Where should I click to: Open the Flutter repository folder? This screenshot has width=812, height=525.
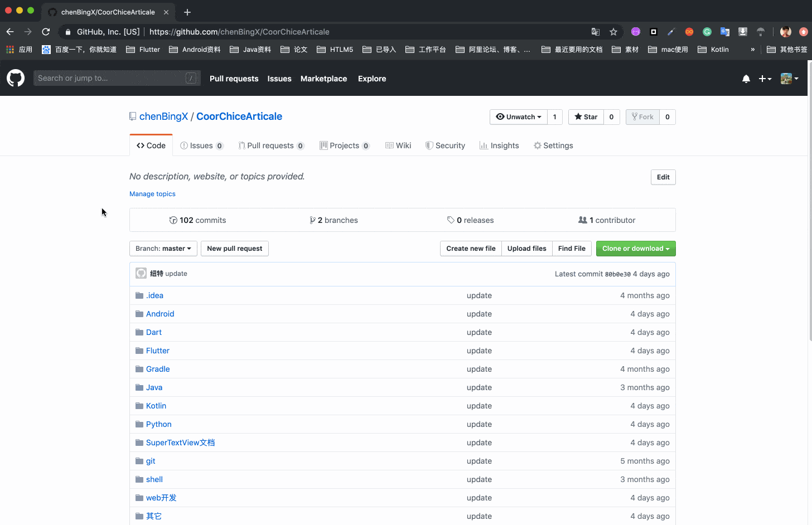tap(158, 351)
